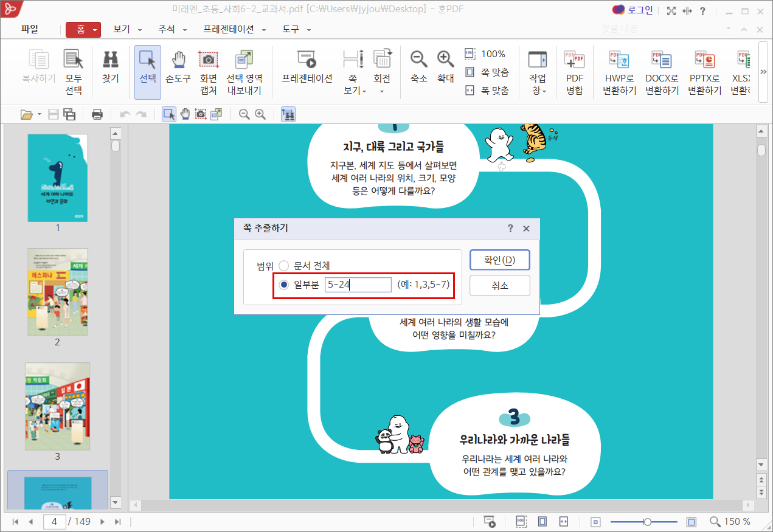Start 화면 캡처 screen capture tool

209,72
